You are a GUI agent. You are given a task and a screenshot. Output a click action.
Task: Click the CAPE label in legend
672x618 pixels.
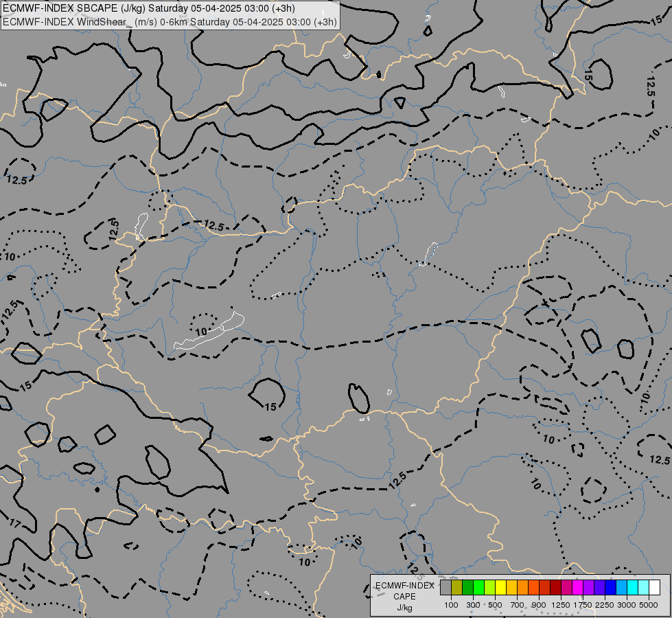coord(404,597)
